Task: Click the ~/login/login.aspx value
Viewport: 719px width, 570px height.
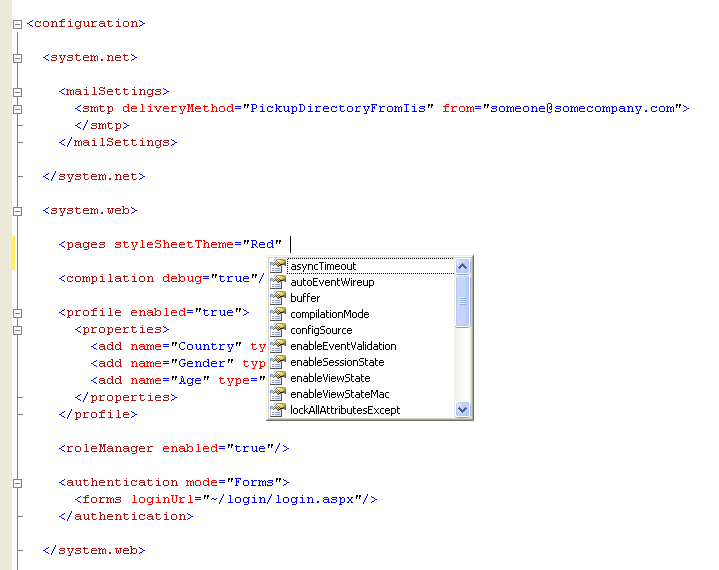Action: point(282,499)
